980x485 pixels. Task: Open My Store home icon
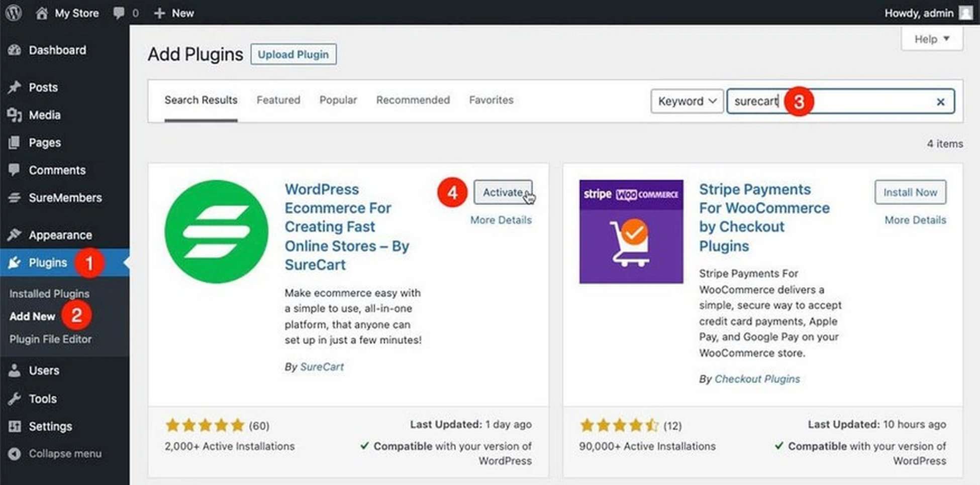point(42,13)
